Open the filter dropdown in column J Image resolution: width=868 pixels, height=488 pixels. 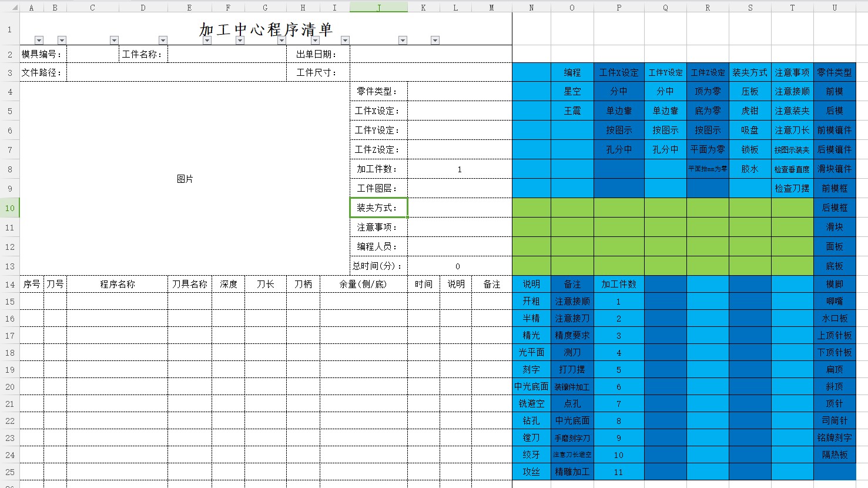[x=403, y=41]
